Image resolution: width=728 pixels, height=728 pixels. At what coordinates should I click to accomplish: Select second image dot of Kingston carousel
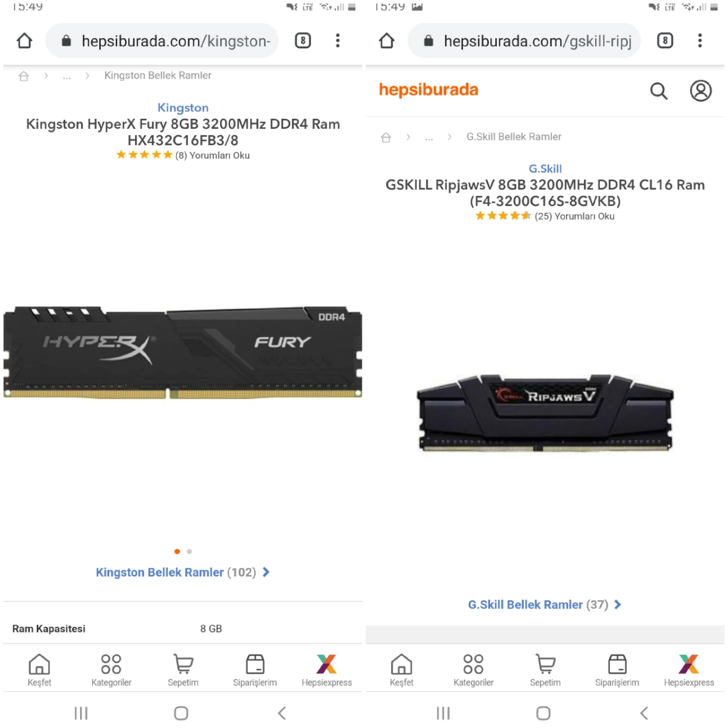coord(190,552)
